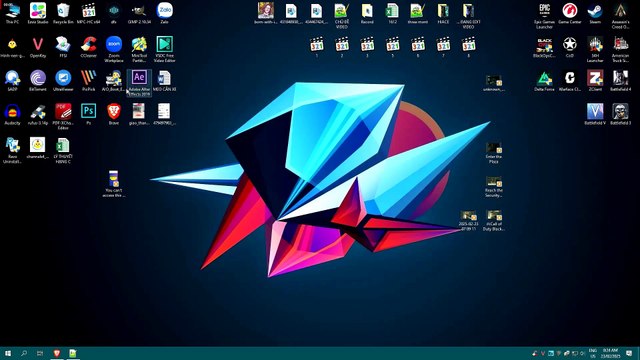Open the volume icon in system tray
Screen dimensions: 640x360
[x=582, y=353]
